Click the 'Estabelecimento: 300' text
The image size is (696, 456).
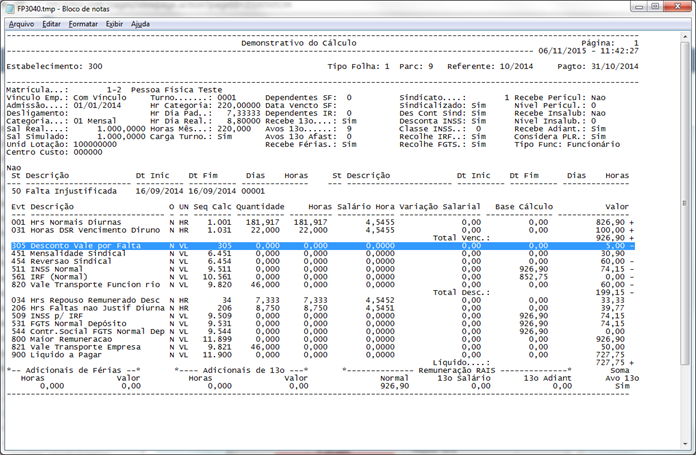pos(54,67)
